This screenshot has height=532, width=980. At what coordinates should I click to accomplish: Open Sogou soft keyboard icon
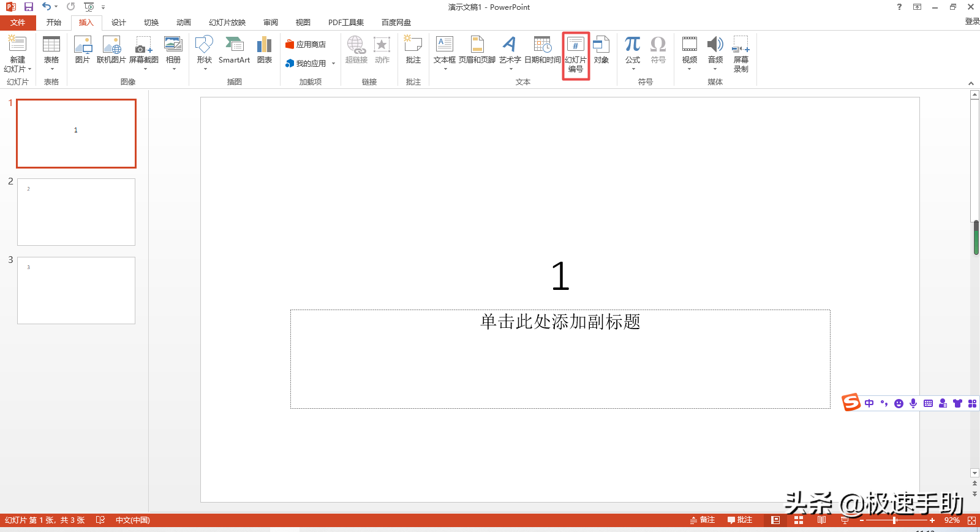coord(928,403)
